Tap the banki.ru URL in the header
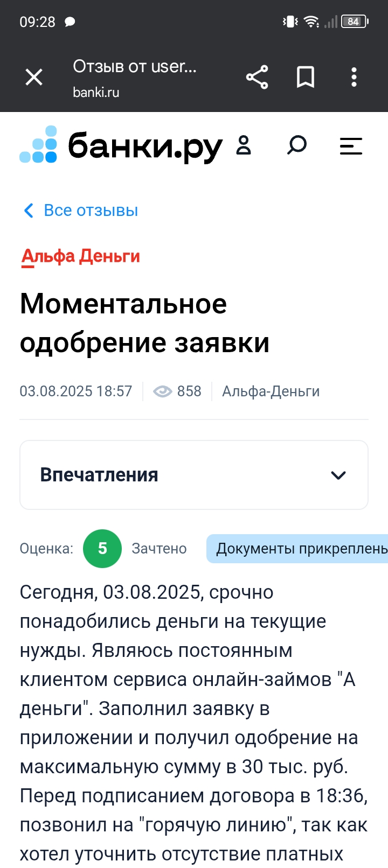The image size is (388, 868). (x=96, y=92)
